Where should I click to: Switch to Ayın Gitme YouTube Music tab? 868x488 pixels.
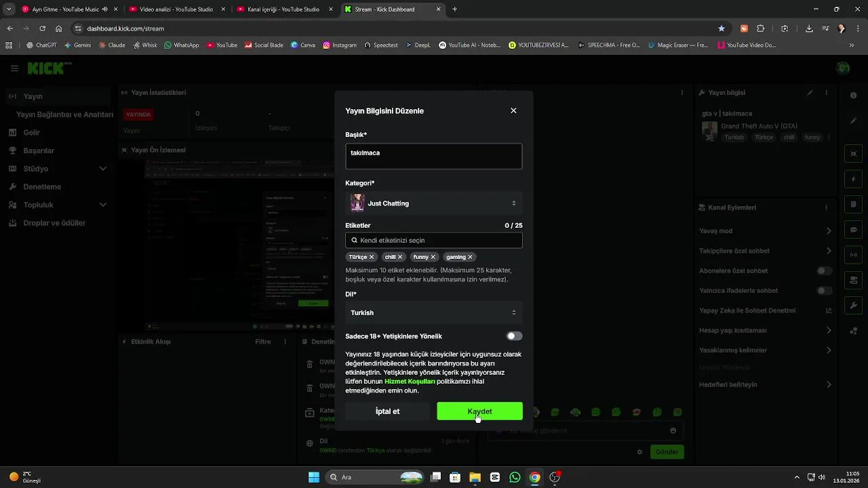68,9
